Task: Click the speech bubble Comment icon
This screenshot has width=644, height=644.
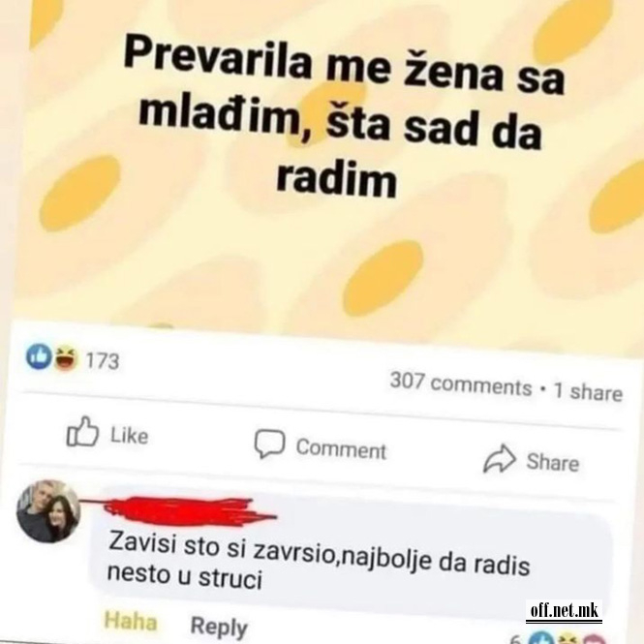Action: click(x=269, y=444)
